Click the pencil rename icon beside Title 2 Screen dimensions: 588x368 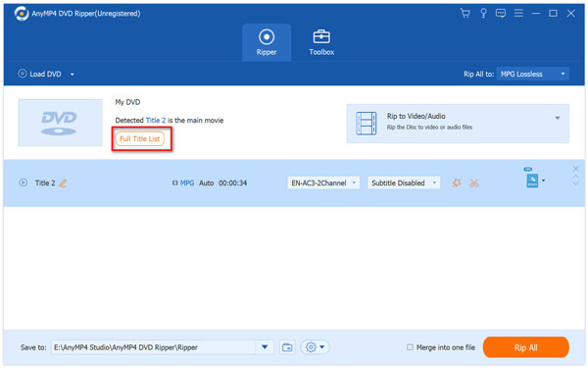[63, 184]
